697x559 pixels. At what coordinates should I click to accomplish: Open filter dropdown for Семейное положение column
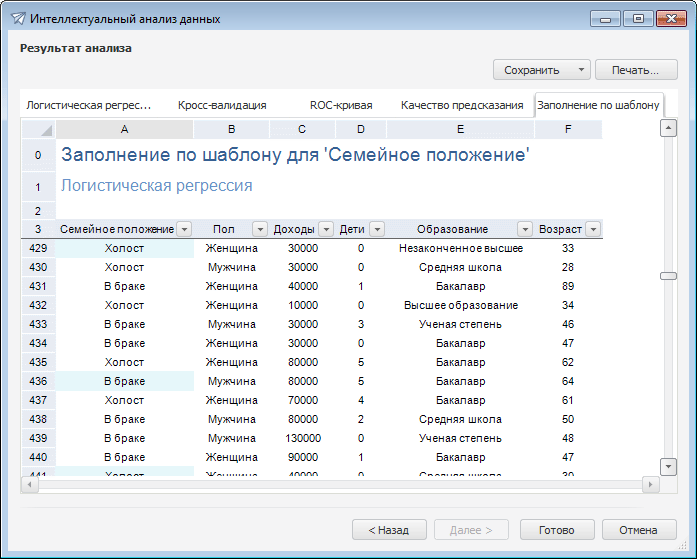(183, 229)
